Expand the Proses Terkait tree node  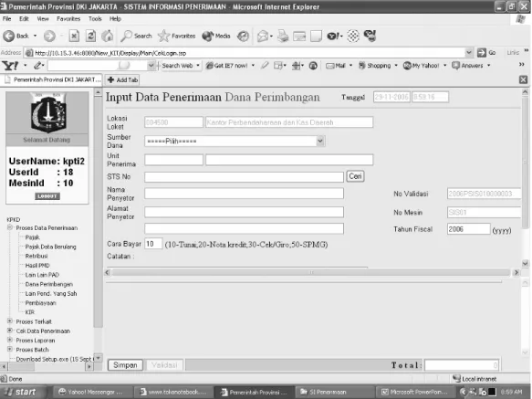coord(10,321)
